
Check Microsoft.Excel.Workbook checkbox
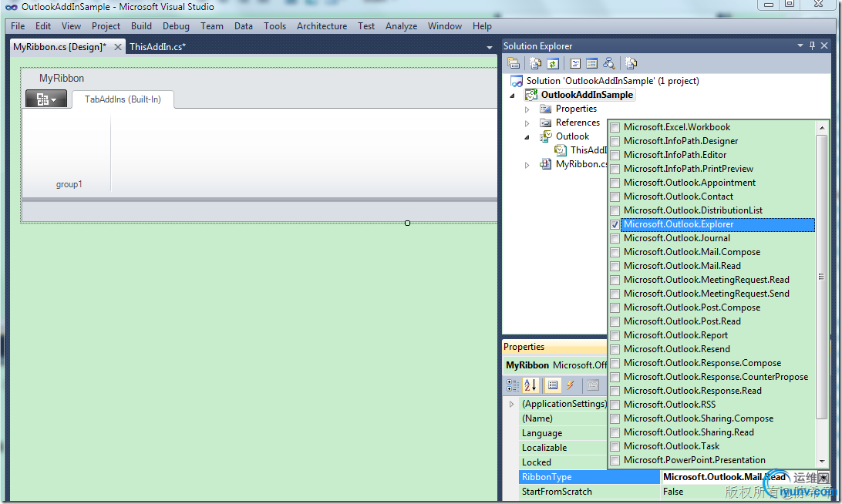tap(615, 128)
